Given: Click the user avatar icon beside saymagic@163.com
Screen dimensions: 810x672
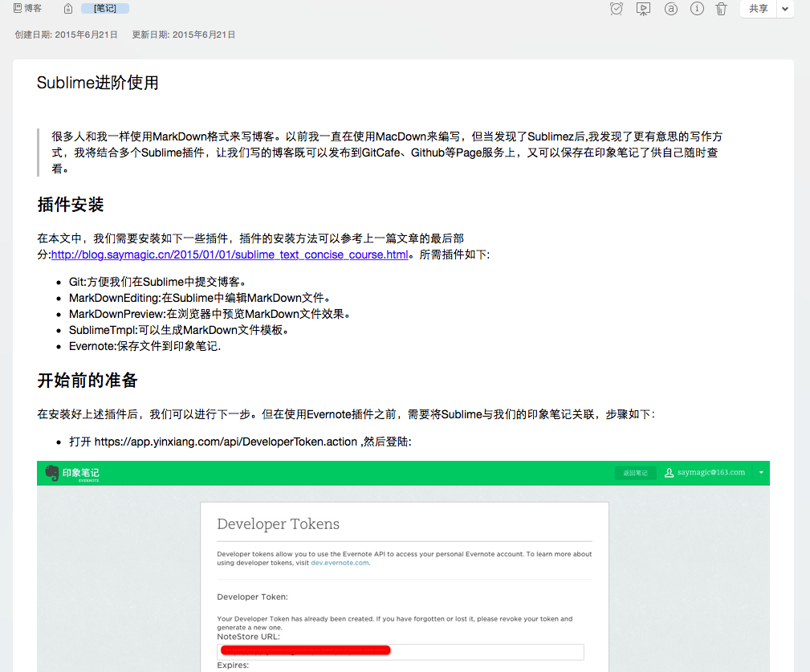Looking at the screenshot, I should 669,473.
